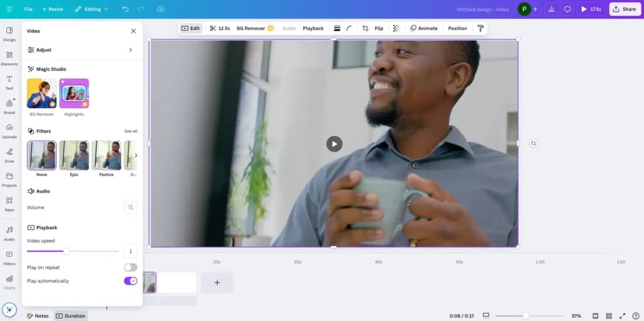This screenshot has height=321, width=644.
Task: Open the Apps sidebar icon
Action: pyautogui.click(x=9, y=204)
